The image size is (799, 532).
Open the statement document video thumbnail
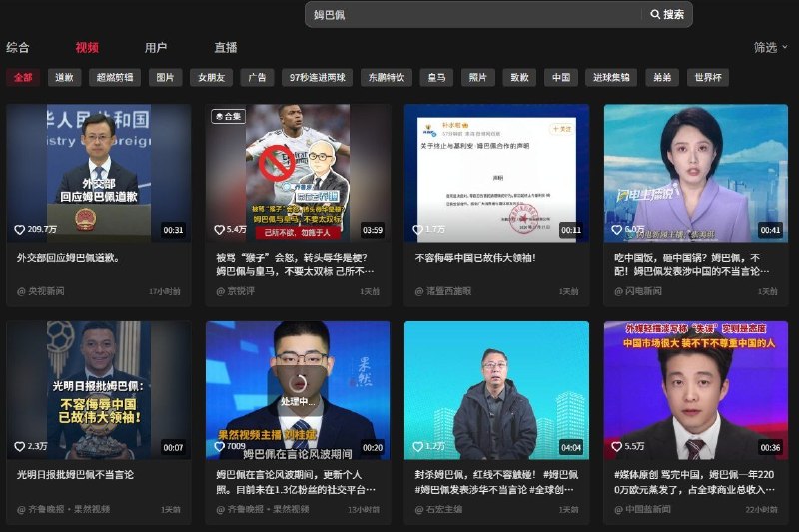coord(496,173)
